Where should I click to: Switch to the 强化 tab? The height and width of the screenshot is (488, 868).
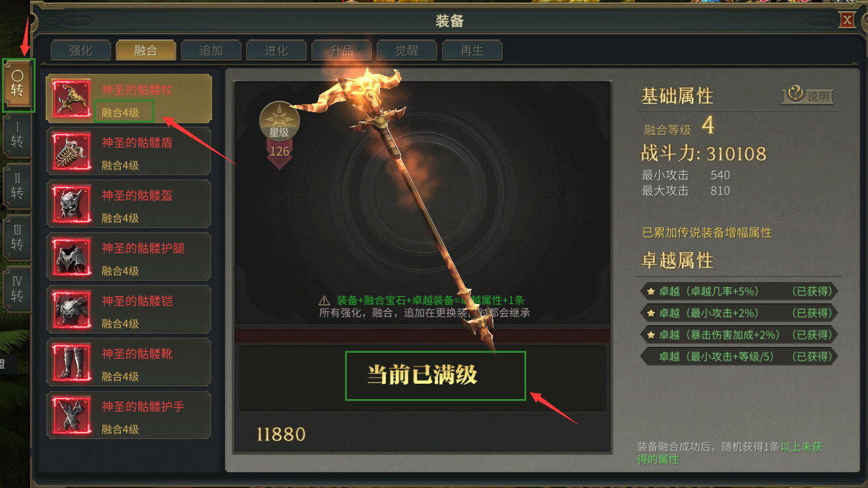tap(81, 51)
